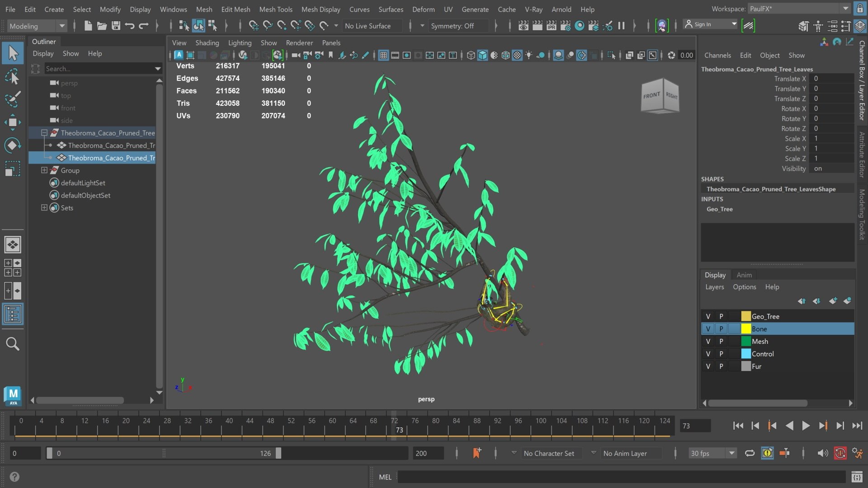Toggle the loop playback button
The height and width of the screenshot is (488, 868).
tap(750, 453)
